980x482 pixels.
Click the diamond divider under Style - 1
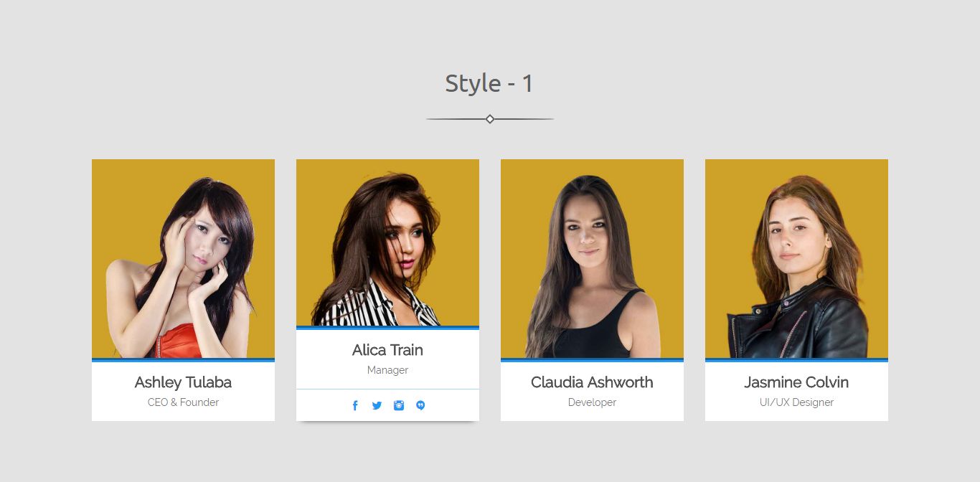490,119
